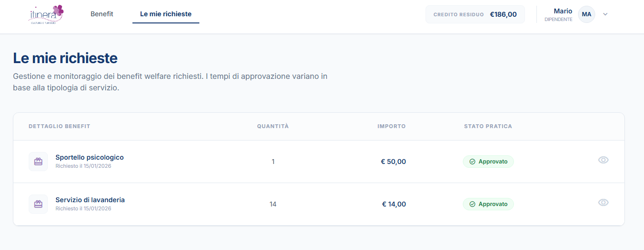View details of Sportello psicologico request
Screen dimensions: 644x250
[603, 160]
